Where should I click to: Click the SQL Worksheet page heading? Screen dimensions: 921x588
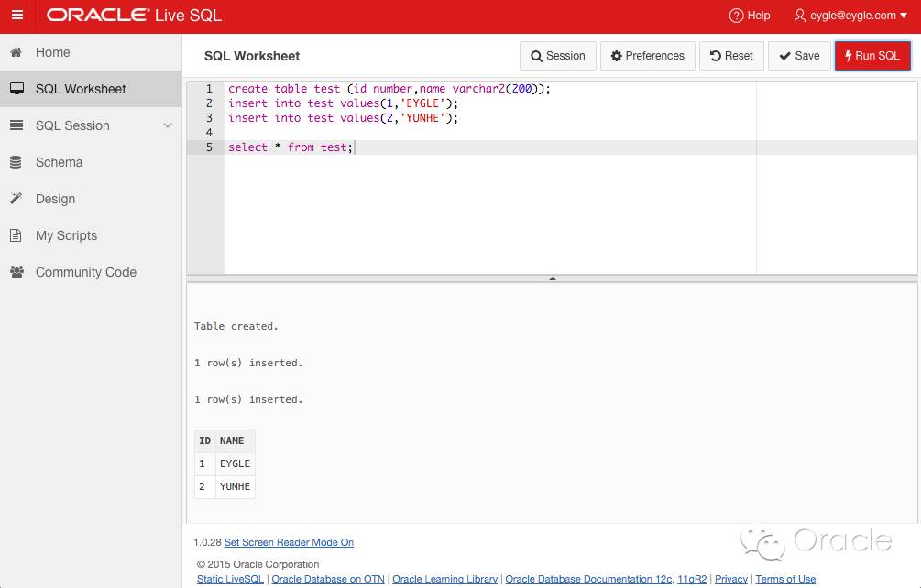pos(252,57)
